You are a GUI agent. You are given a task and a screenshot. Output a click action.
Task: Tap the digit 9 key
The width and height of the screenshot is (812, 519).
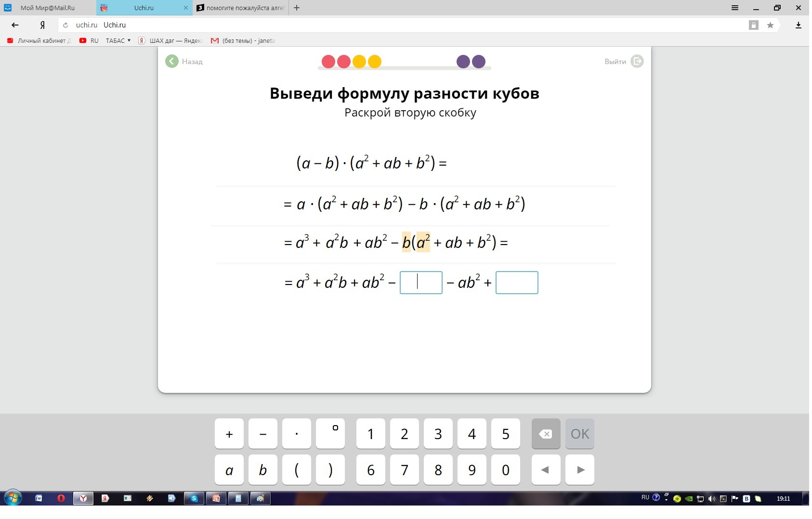(x=472, y=469)
